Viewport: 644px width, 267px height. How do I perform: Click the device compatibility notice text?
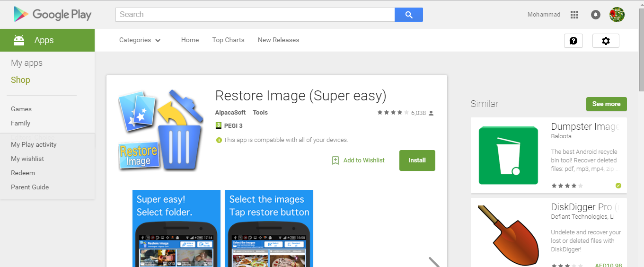286,140
